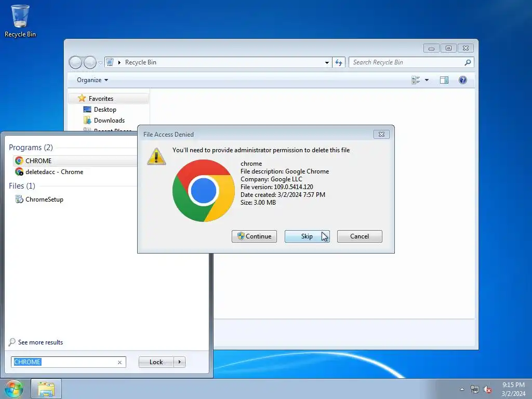Refresh the Recycle Bin view
This screenshot has width=532, height=399.
[x=339, y=62]
